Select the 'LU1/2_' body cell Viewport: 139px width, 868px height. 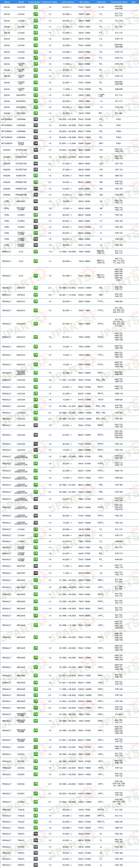click(x=101, y=828)
